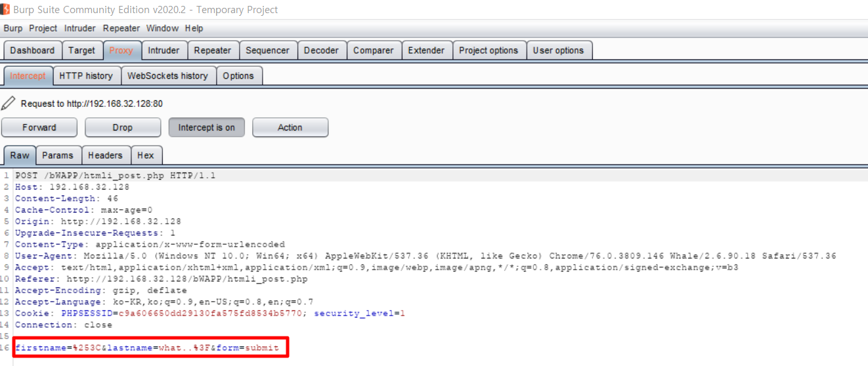The height and width of the screenshot is (366, 868).
Task: Open the Comparer tab
Action: (374, 51)
